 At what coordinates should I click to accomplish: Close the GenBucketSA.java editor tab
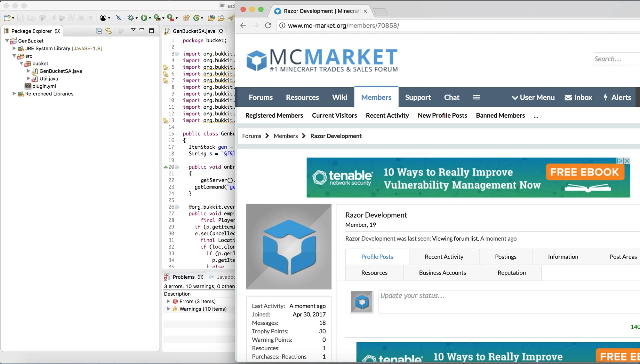pos(221,31)
